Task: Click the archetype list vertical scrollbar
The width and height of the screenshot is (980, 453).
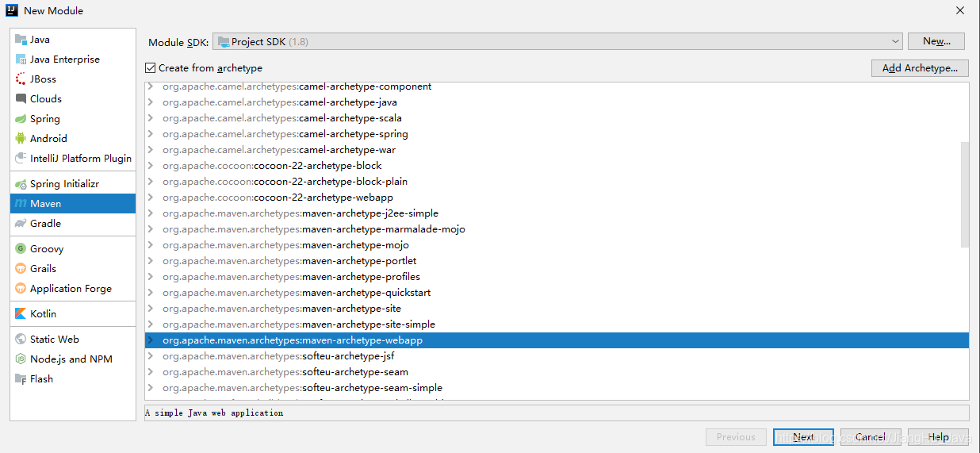Action: (964, 194)
